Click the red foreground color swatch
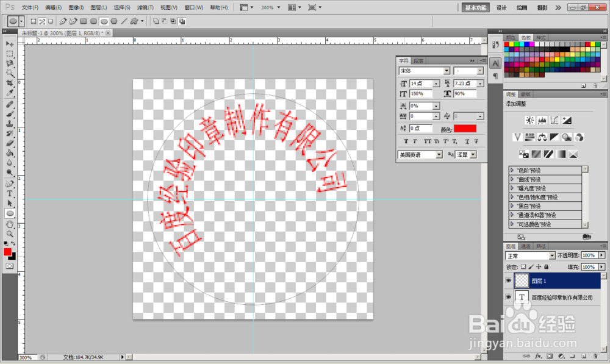Screen dimensions: 610x364 click(x=7, y=252)
